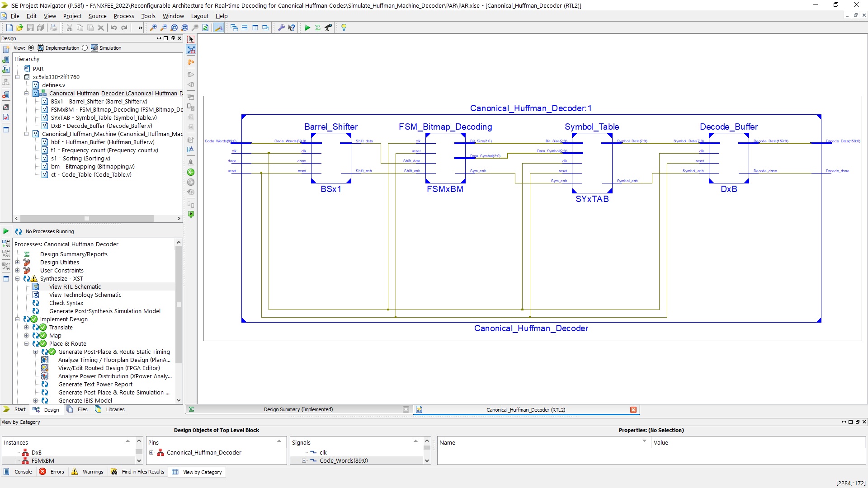Select View Technology Schematic process
The width and height of the screenshot is (868, 488).
85,295
